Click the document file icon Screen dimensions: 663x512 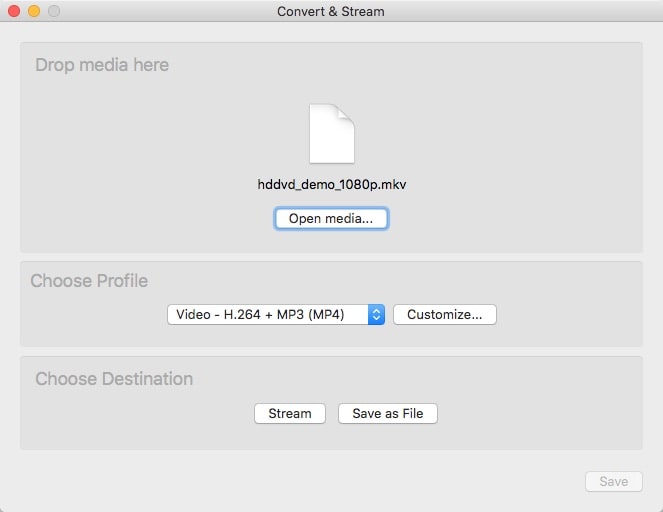(331, 135)
